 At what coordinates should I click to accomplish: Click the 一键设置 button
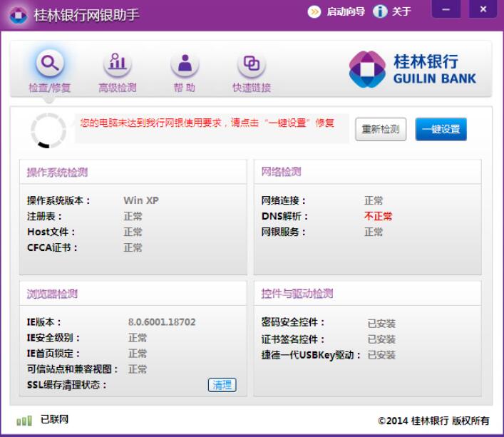pos(441,129)
